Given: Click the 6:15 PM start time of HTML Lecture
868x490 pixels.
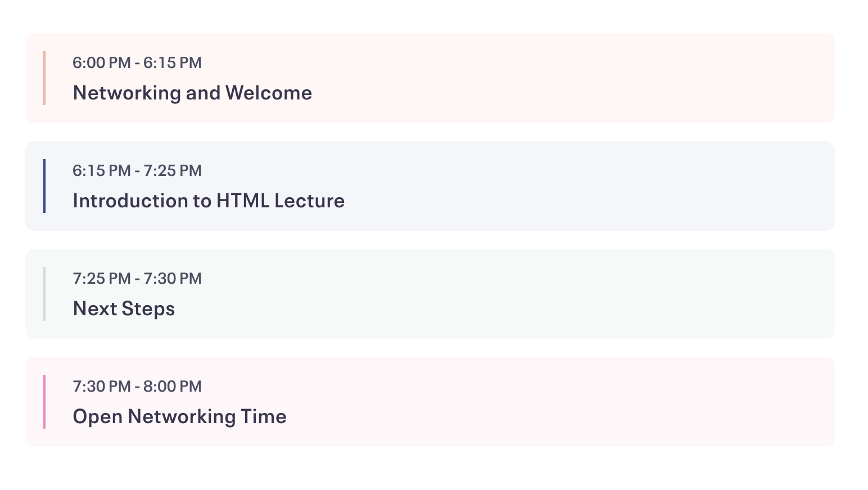Looking at the screenshot, I should point(102,170).
